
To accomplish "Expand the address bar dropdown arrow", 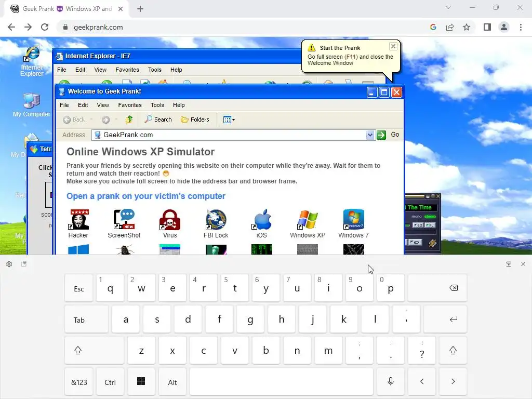I will tap(370, 135).
